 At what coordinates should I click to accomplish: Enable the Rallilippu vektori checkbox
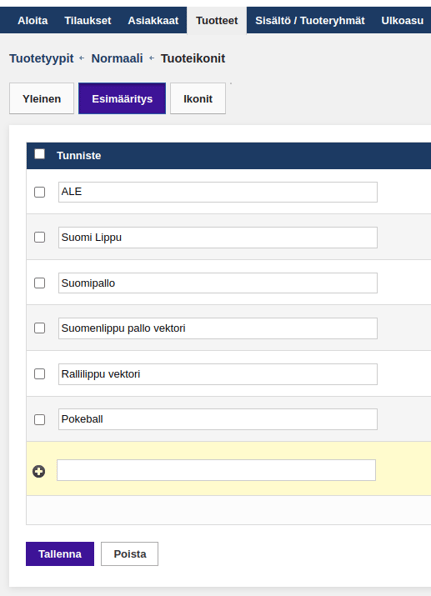click(40, 374)
